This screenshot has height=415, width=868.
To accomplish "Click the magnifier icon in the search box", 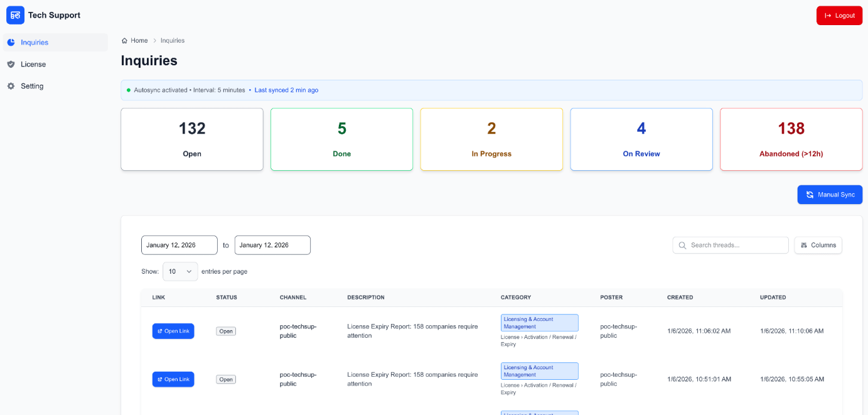I will point(682,245).
